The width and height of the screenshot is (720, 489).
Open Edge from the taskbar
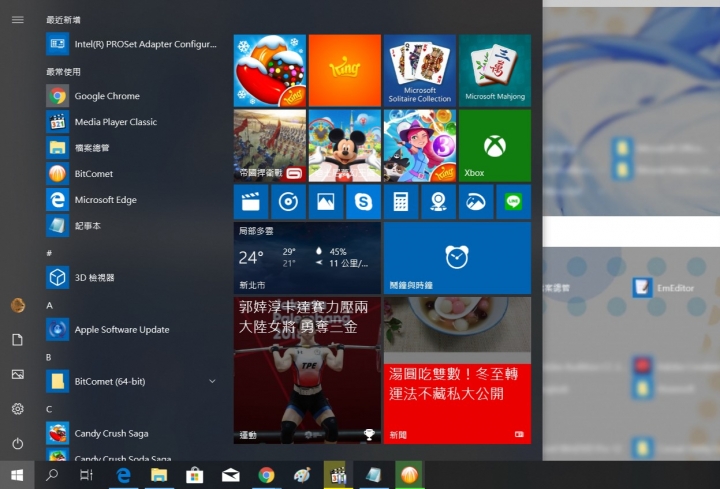[x=123, y=475]
